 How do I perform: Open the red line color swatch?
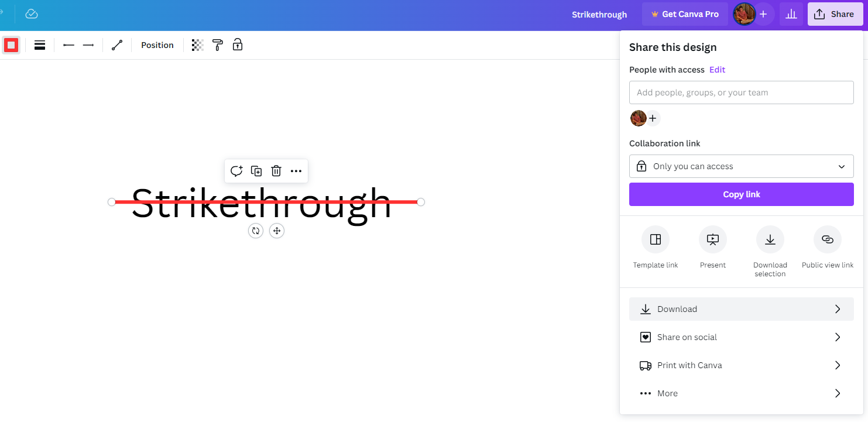click(x=11, y=45)
